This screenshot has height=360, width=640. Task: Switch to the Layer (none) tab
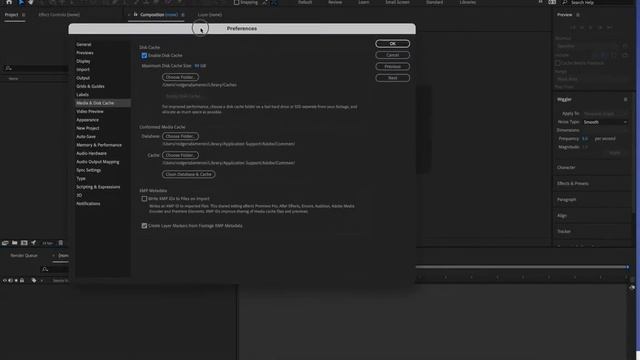tap(210, 15)
